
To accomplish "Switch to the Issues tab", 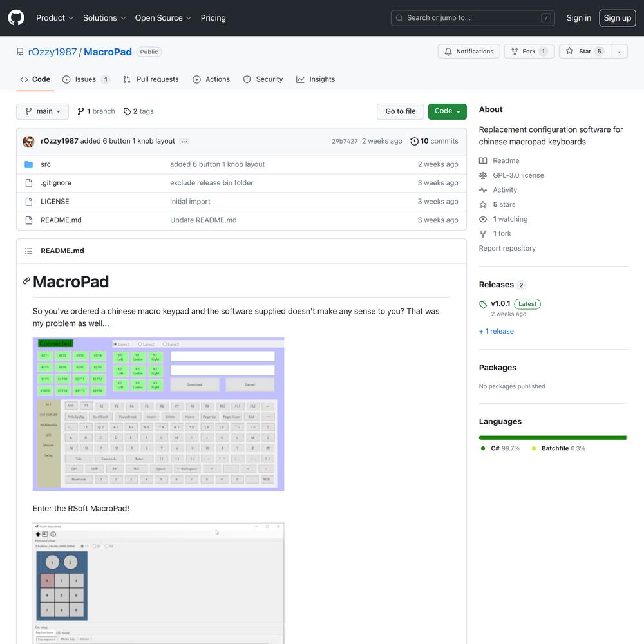I will [86, 79].
